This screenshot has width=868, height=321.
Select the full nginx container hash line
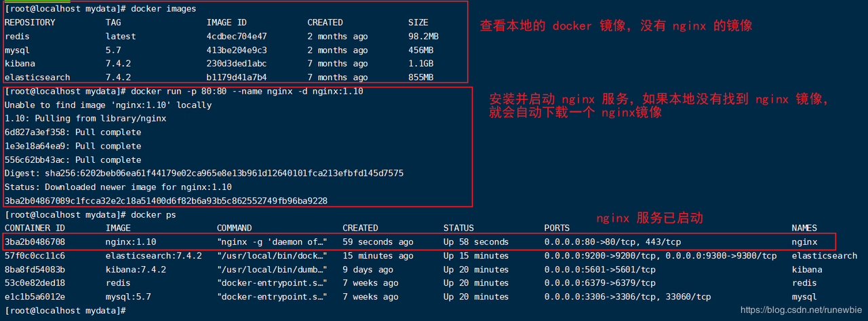[166, 200]
